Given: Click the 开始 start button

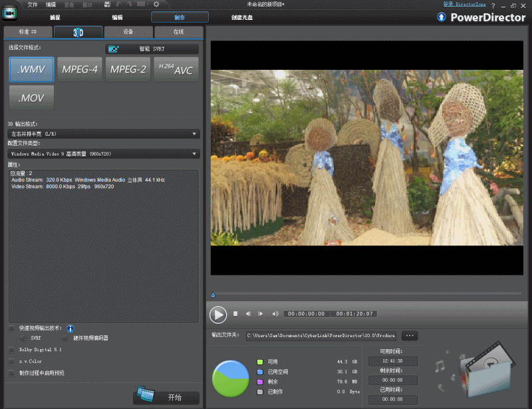Looking at the screenshot, I should pos(166,397).
